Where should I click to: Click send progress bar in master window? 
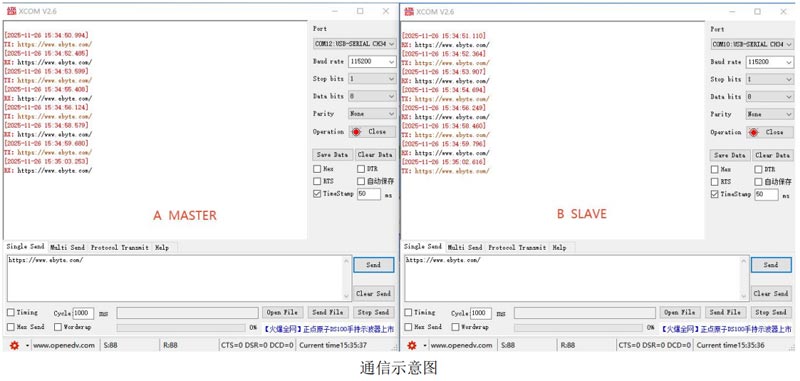click(x=181, y=328)
